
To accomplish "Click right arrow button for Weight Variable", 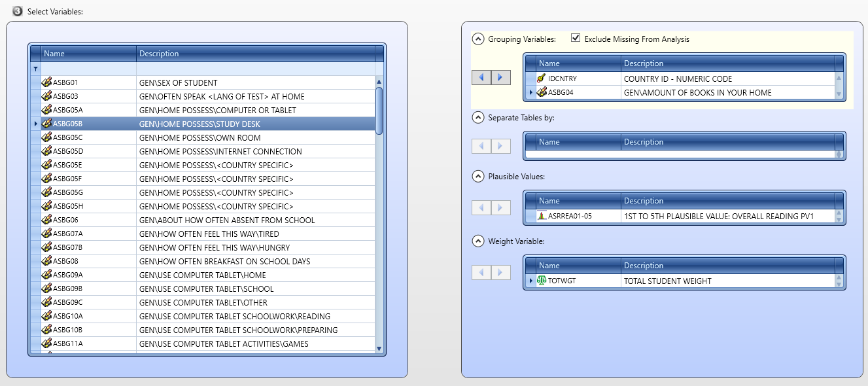I will pos(501,272).
